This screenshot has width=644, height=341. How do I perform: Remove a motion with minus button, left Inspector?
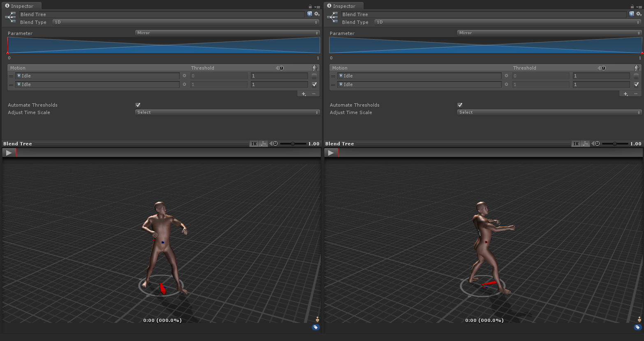click(314, 94)
